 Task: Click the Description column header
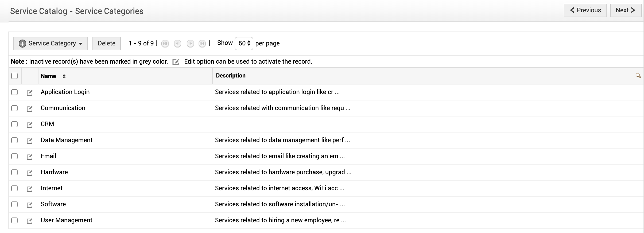(x=231, y=76)
